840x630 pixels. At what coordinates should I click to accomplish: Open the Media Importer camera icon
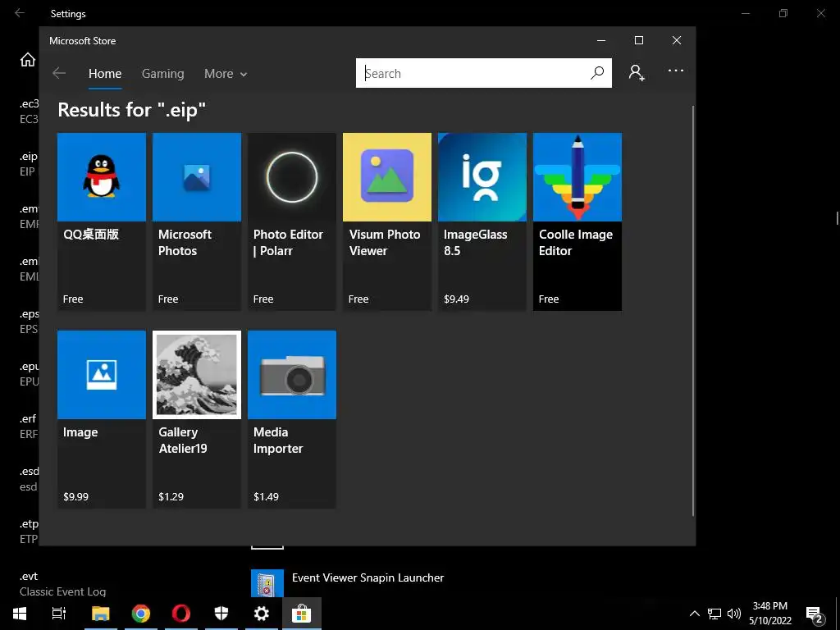tap(292, 374)
